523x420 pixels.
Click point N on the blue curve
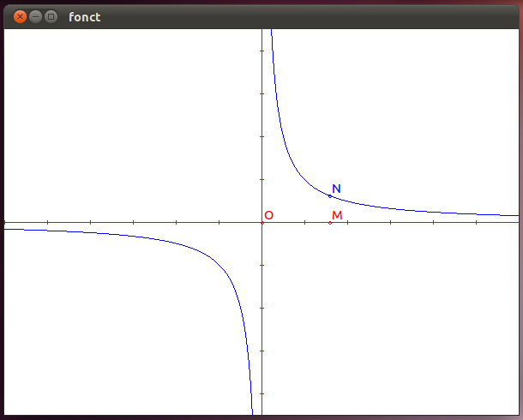330,196
